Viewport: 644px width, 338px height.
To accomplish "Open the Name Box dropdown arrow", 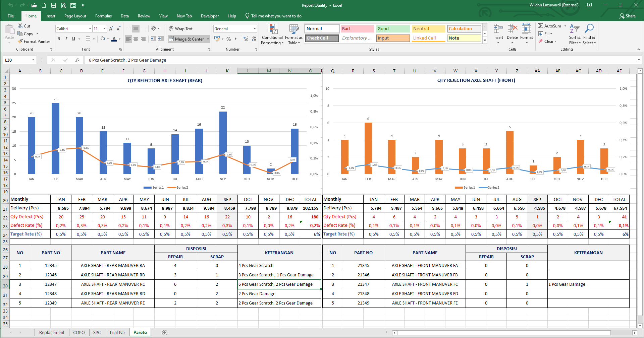I will (33, 60).
